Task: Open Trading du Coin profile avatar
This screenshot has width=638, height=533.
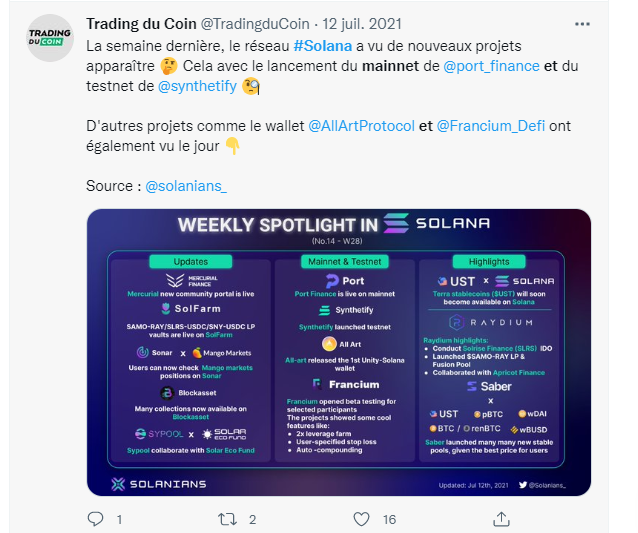Action: [x=50, y=38]
